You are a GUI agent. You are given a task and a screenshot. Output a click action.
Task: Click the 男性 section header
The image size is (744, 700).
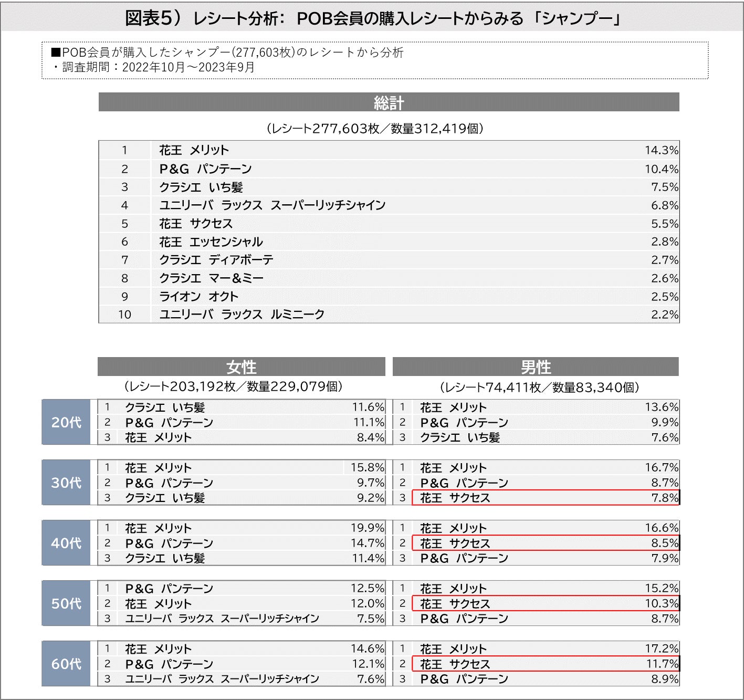536,367
